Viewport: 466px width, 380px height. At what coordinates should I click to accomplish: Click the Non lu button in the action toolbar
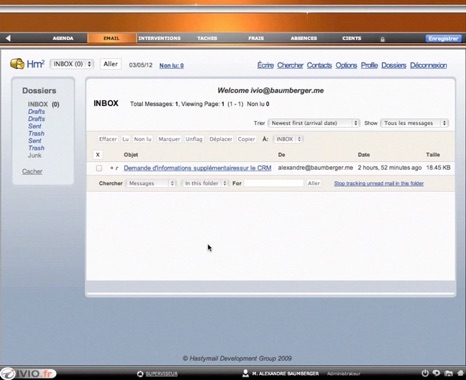coord(143,139)
